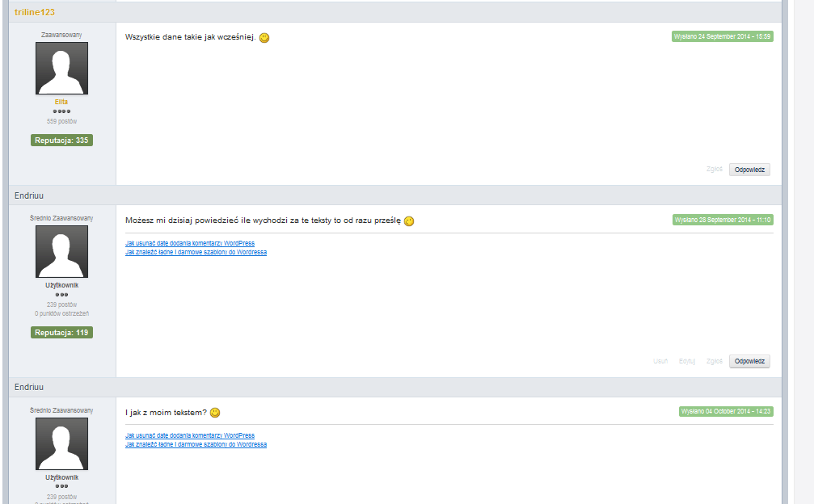The width and height of the screenshot is (814, 504).
Task: Click Endriuu's avatar beside the 28 September post
Action: 61,251
